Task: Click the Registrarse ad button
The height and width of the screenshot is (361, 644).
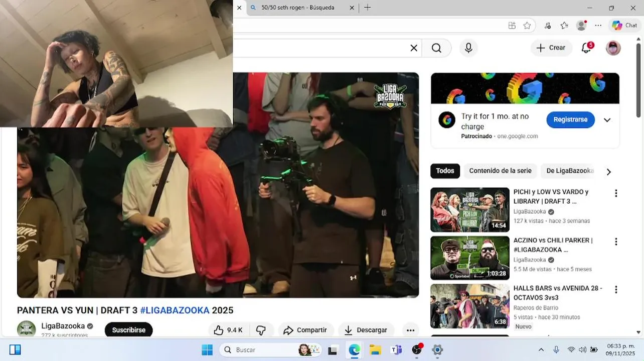Action: tap(570, 120)
